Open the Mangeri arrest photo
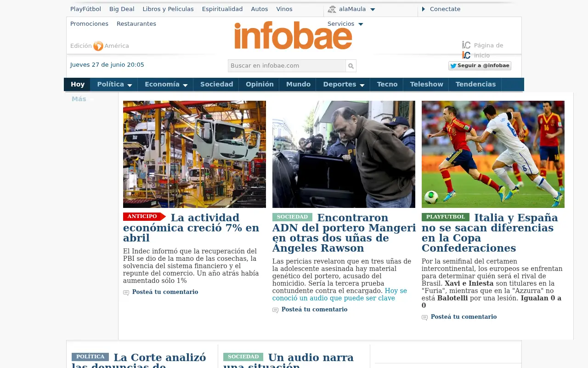The image size is (588, 368). click(344, 154)
